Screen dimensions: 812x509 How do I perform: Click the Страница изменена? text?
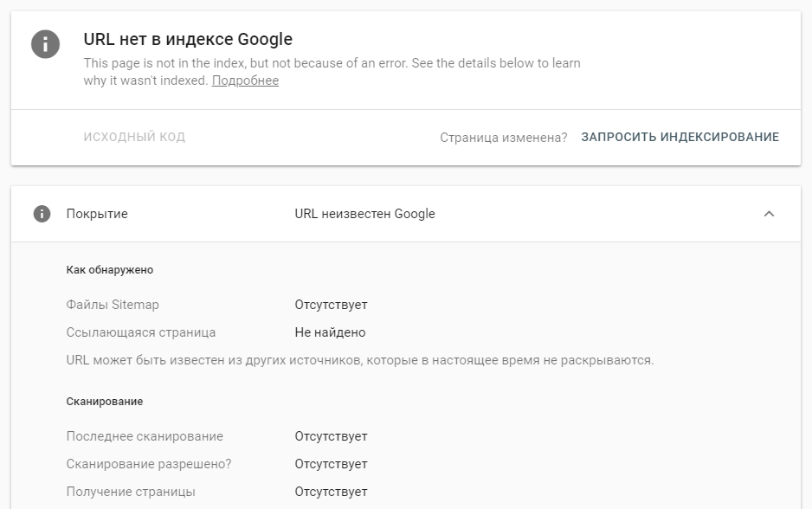(x=503, y=138)
